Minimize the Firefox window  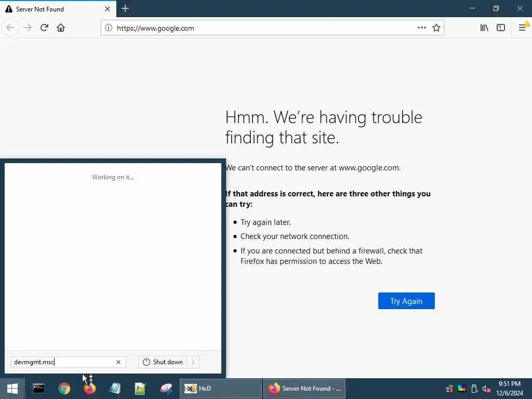(472, 8)
